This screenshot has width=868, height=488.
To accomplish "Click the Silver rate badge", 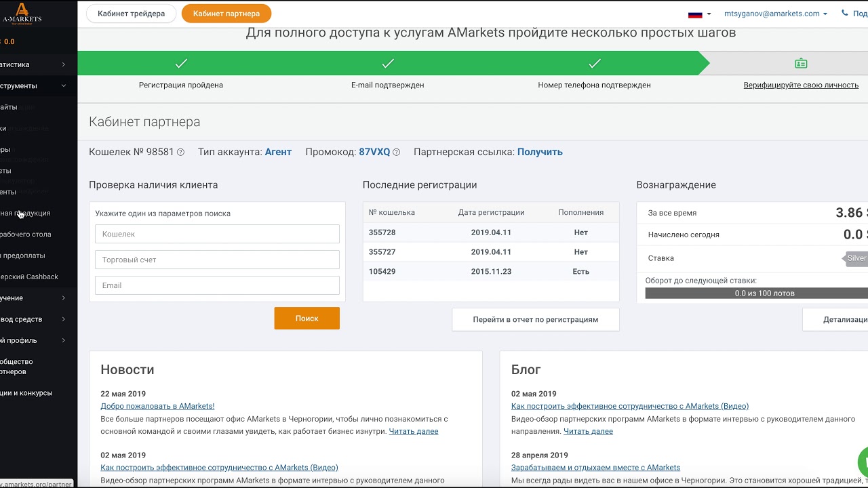I will coord(856,258).
